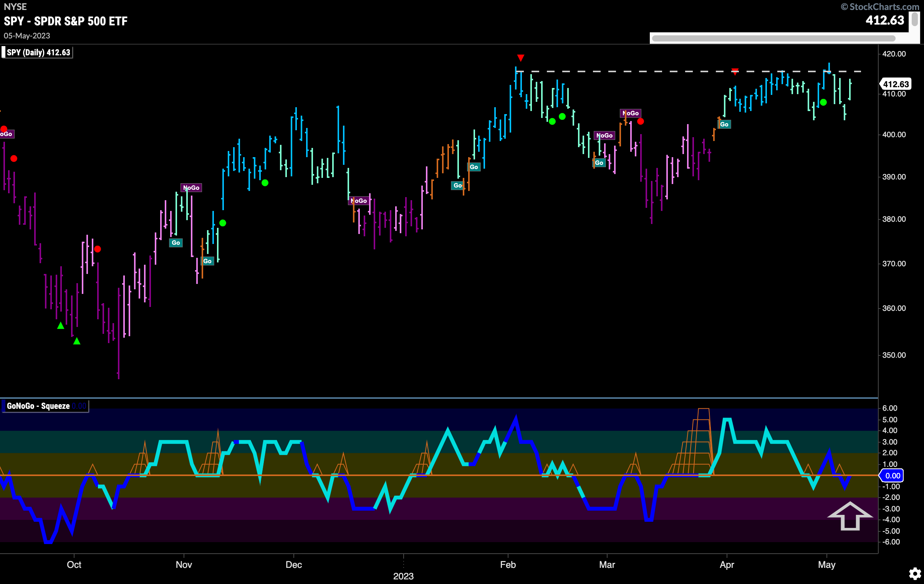The width and height of the screenshot is (924, 584).
Task: Click the Nov label on the time axis
Action: 184,564
